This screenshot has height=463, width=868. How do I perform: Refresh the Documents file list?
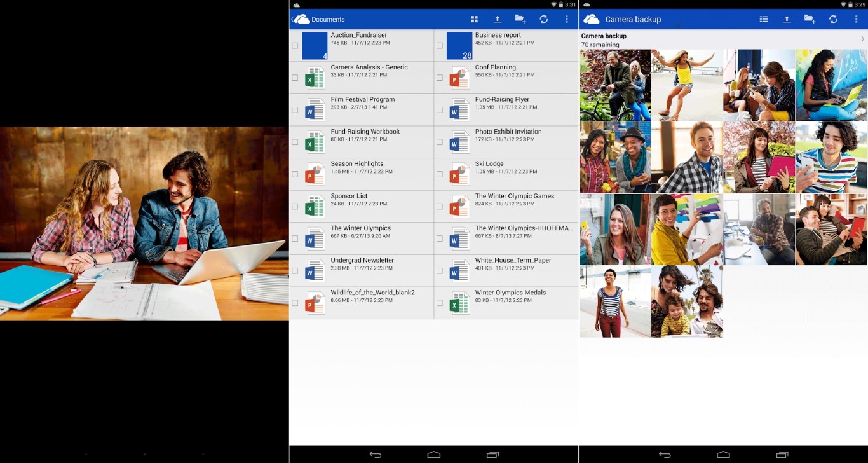[x=544, y=20]
